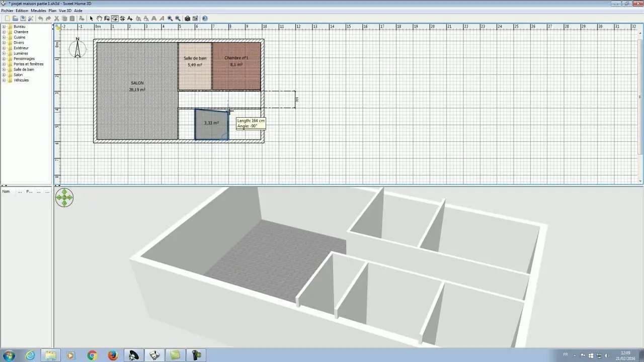644x362 pixels.
Task: Create a photo with the camera icon
Action: click(x=187, y=19)
